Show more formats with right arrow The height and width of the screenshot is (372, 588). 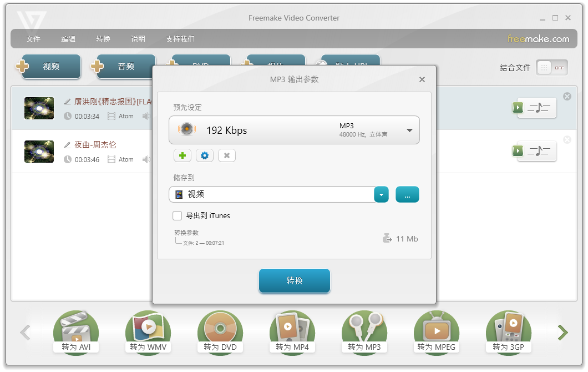pyautogui.click(x=562, y=332)
